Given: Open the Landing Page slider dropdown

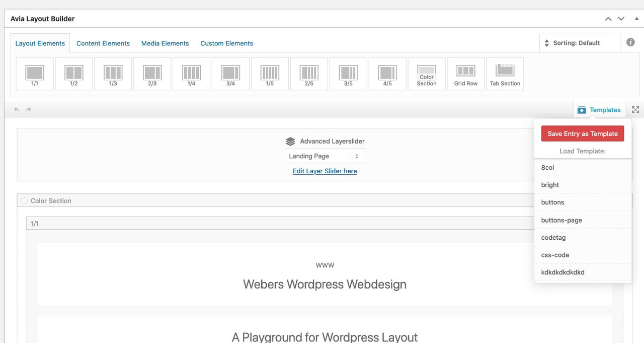Looking at the screenshot, I should coord(325,156).
